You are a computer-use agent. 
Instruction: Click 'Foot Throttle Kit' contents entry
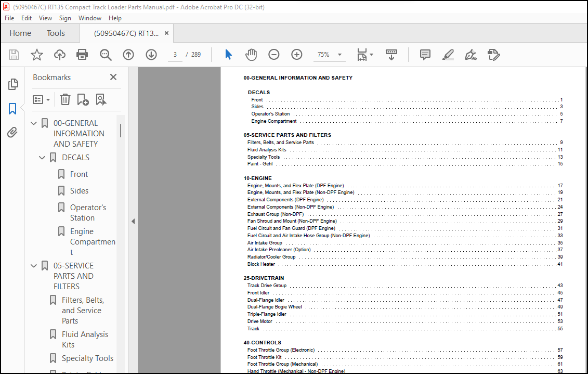265,357
